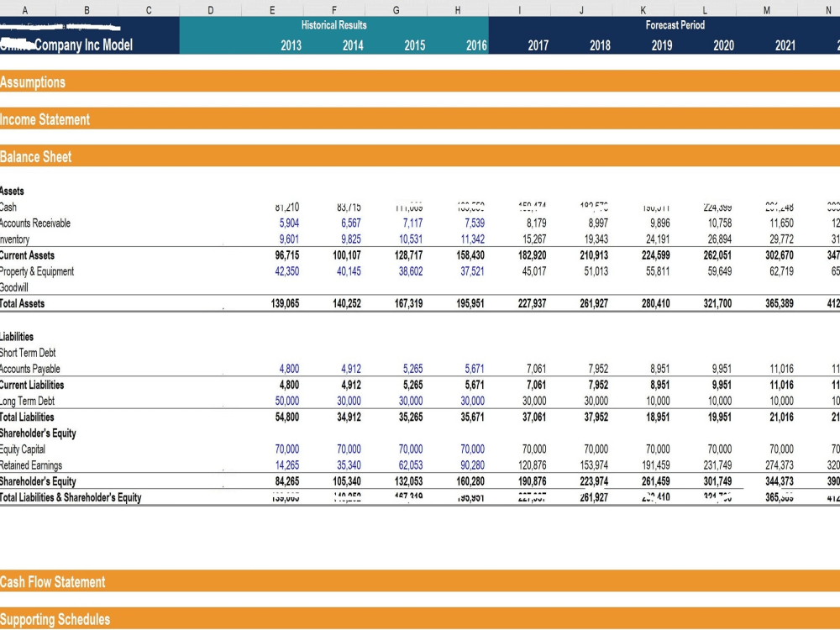Screen dimensions: 840x630
Task: Click the Historical Results merged header
Action: [x=333, y=25]
